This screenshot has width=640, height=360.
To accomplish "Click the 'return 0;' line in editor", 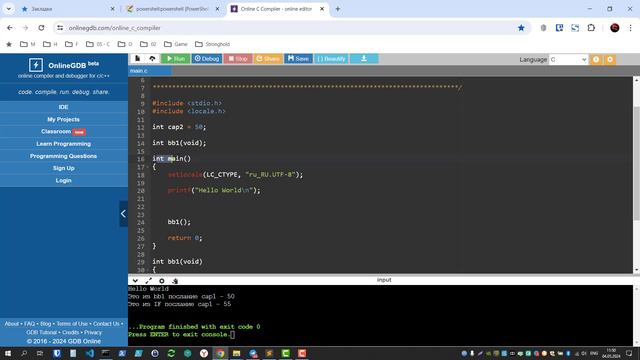I will click(185, 238).
